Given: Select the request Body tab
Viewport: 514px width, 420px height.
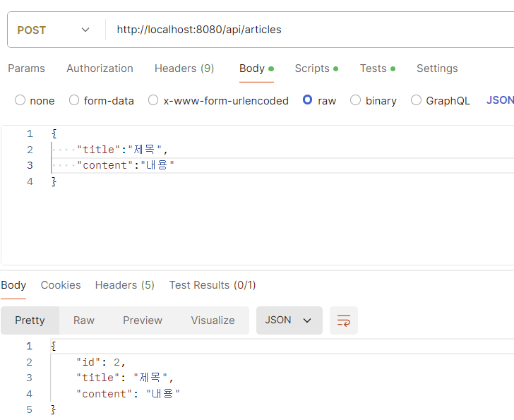Looking at the screenshot, I should point(256,68).
